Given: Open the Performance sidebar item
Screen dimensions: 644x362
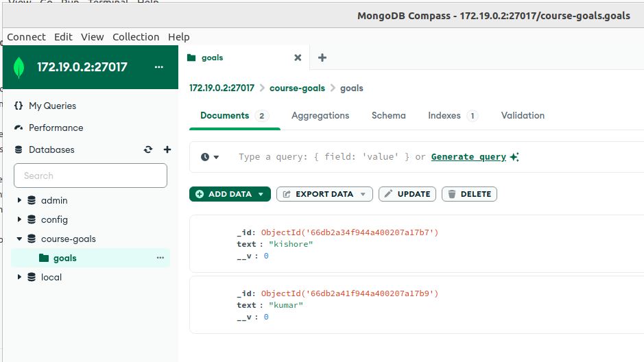Looking at the screenshot, I should click(56, 128).
